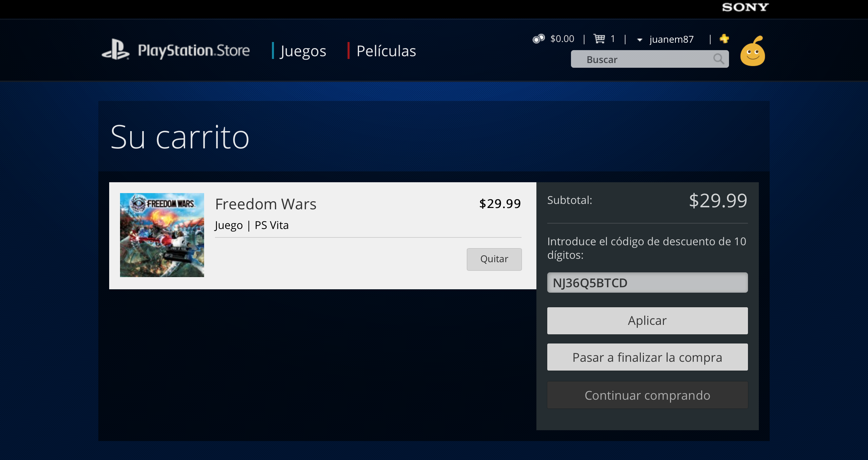Click the juanem87 username
This screenshot has width=868, height=460.
[x=671, y=39]
